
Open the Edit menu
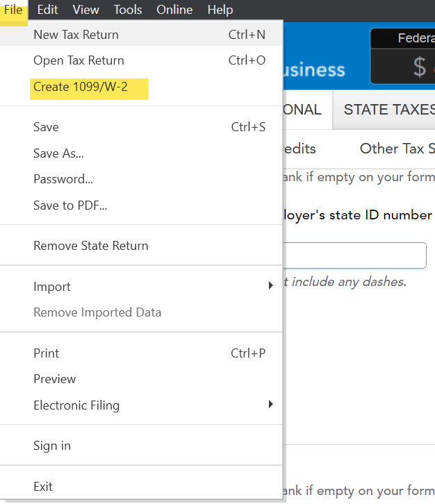coord(47,10)
